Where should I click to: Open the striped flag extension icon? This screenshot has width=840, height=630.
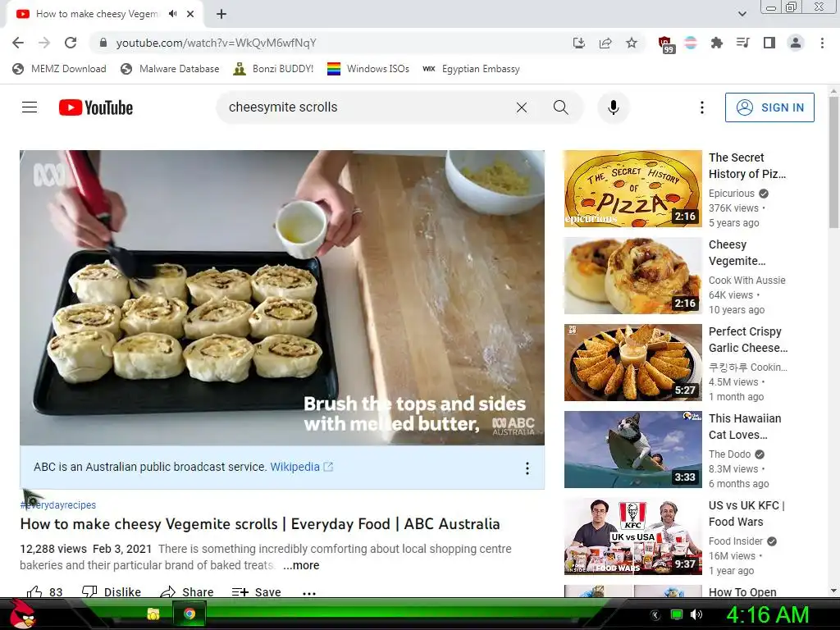(x=691, y=43)
